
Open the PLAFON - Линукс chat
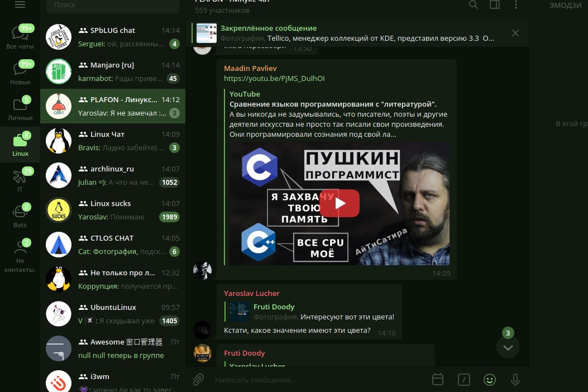112,106
